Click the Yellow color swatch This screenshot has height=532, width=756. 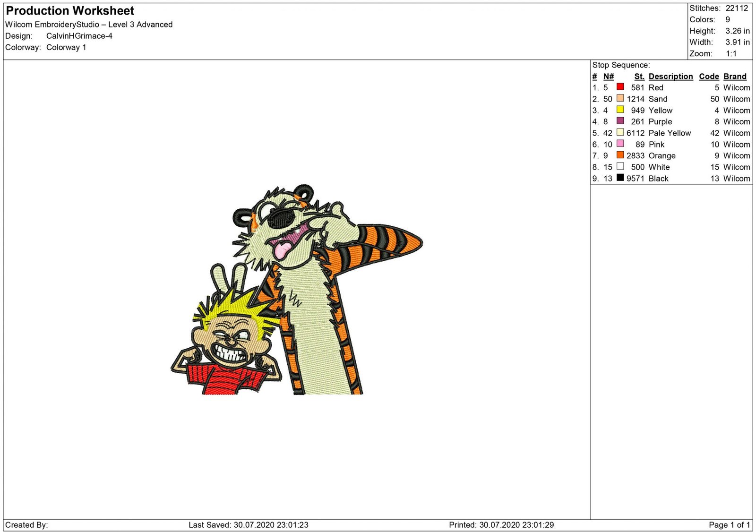pos(620,110)
